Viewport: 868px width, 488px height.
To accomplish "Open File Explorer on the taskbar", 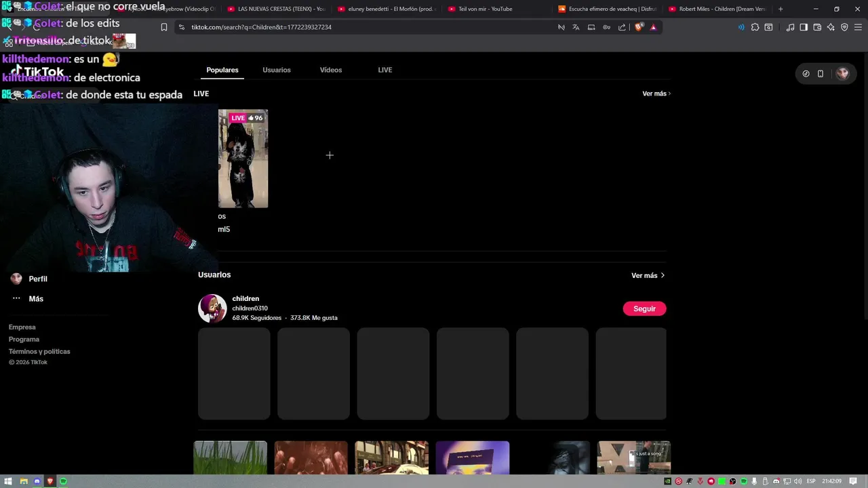I will tap(23, 481).
